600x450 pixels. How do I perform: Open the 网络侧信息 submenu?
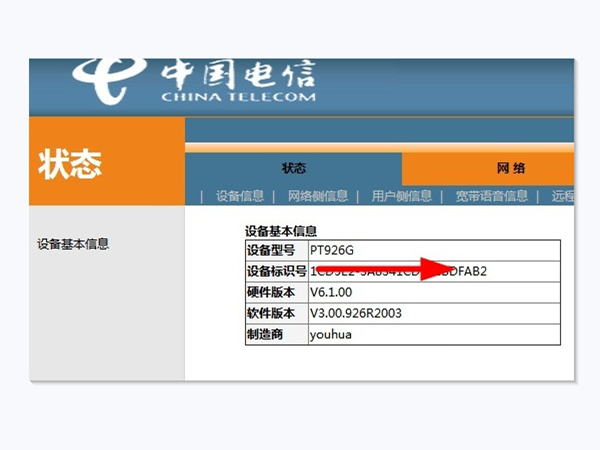(x=317, y=196)
